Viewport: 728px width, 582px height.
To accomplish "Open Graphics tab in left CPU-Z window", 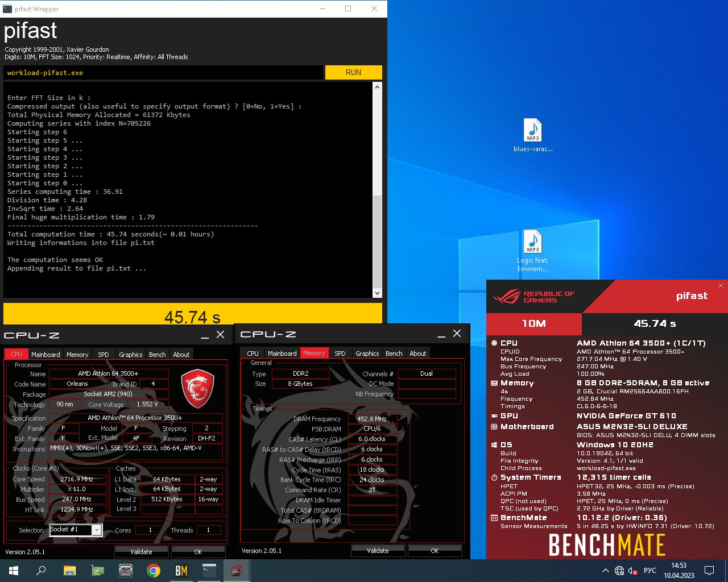I will [131, 354].
